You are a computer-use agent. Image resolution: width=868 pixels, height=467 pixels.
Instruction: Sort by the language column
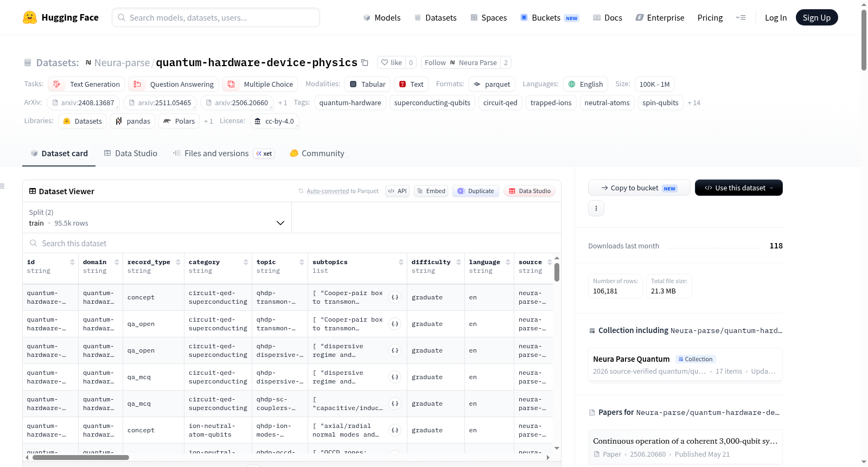(x=508, y=263)
